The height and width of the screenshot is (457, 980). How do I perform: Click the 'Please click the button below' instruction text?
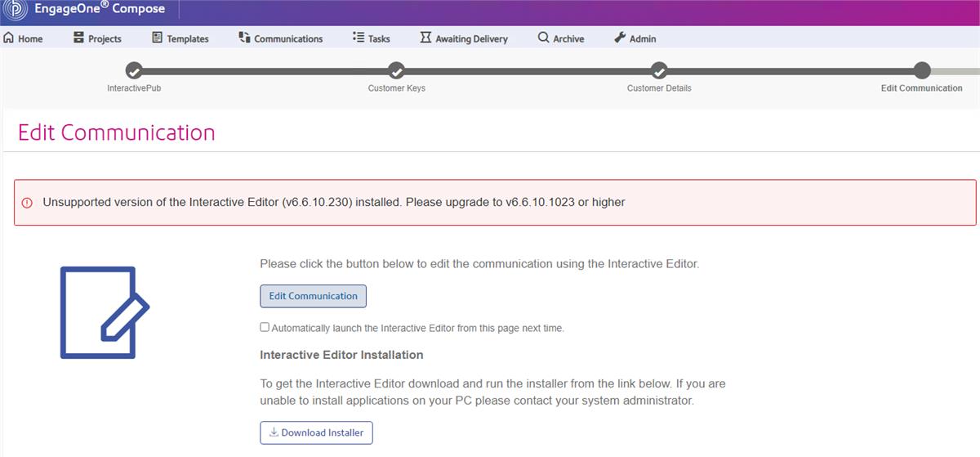(x=479, y=264)
